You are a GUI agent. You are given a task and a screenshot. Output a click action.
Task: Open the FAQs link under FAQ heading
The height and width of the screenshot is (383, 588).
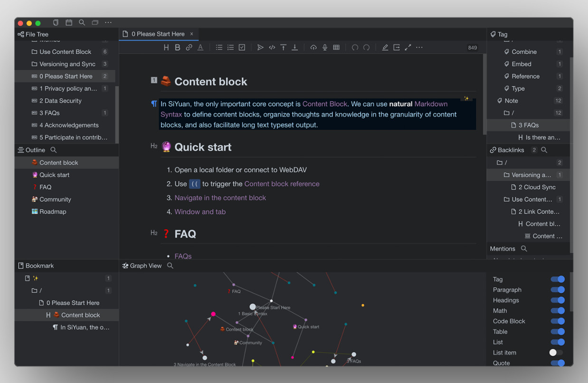pyautogui.click(x=183, y=256)
